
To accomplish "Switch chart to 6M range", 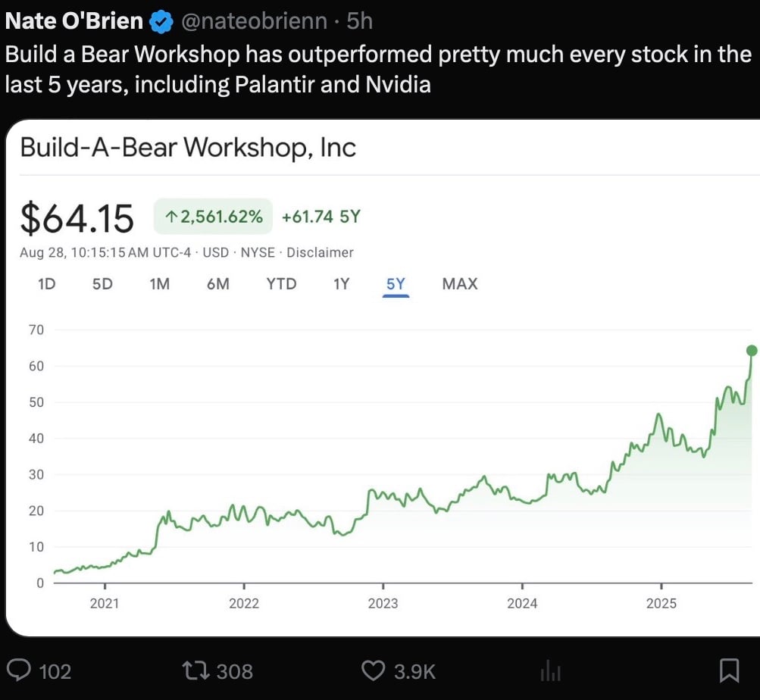I will [x=217, y=284].
